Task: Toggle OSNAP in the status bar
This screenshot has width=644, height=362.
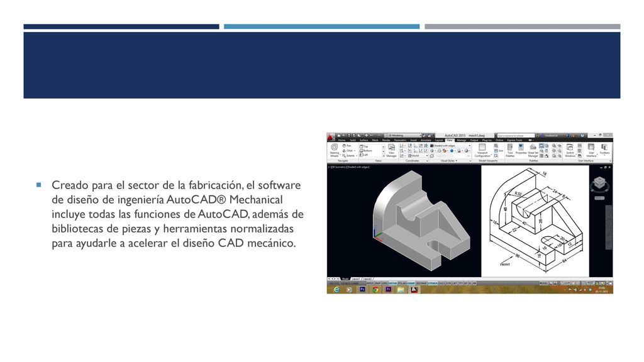Action: pos(411,283)
